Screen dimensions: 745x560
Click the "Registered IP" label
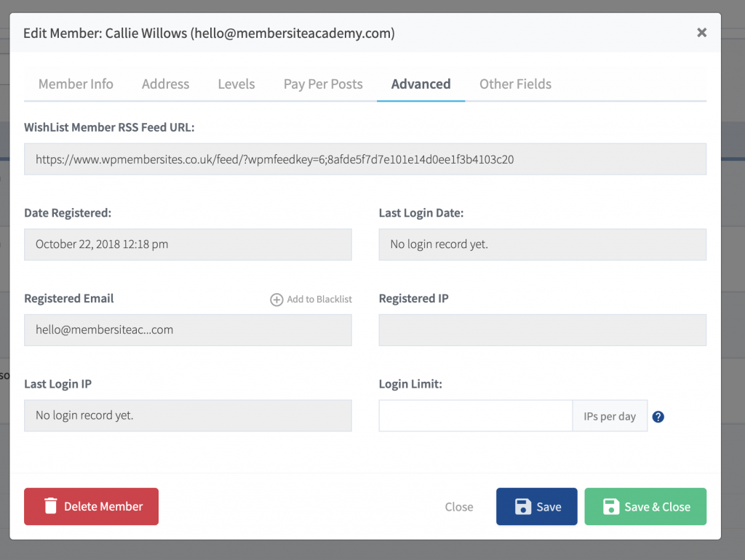click(413, 298)
